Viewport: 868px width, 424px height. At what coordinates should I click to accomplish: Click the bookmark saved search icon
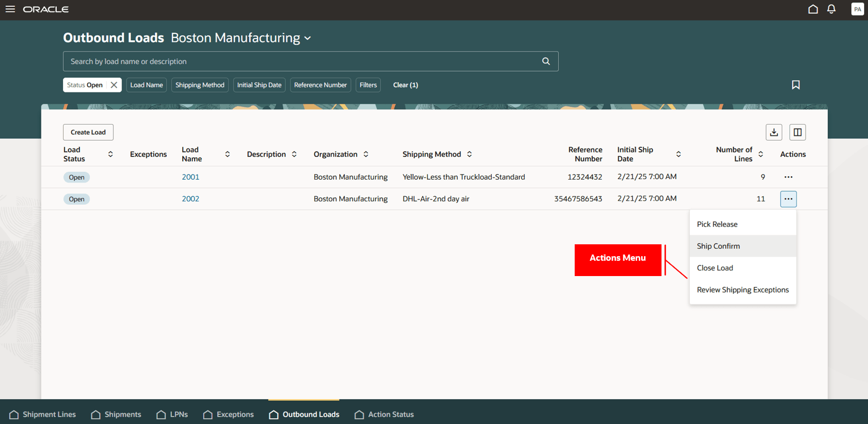[x=795, y=85]
